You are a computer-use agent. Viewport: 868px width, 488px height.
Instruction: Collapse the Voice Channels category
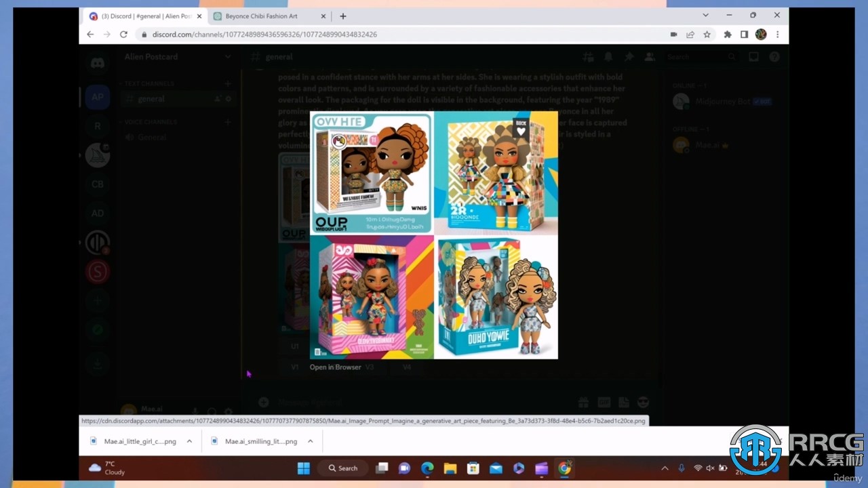[x=151, y=122]
